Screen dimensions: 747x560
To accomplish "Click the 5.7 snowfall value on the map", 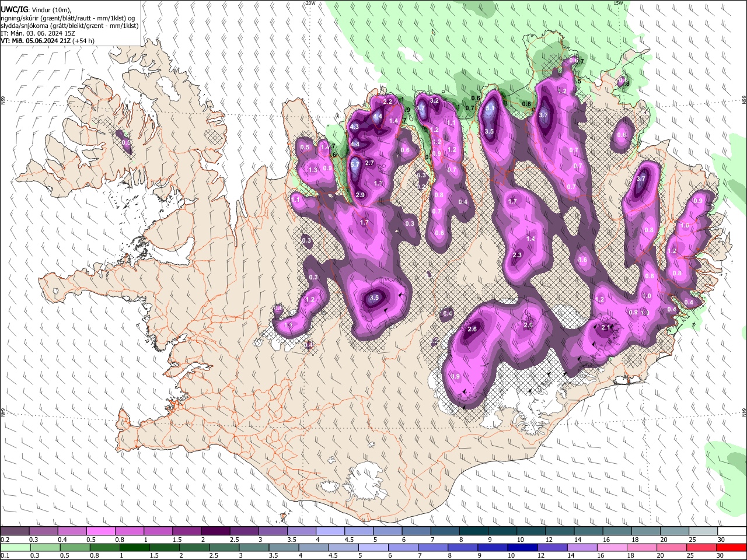I will click(355, 165).
